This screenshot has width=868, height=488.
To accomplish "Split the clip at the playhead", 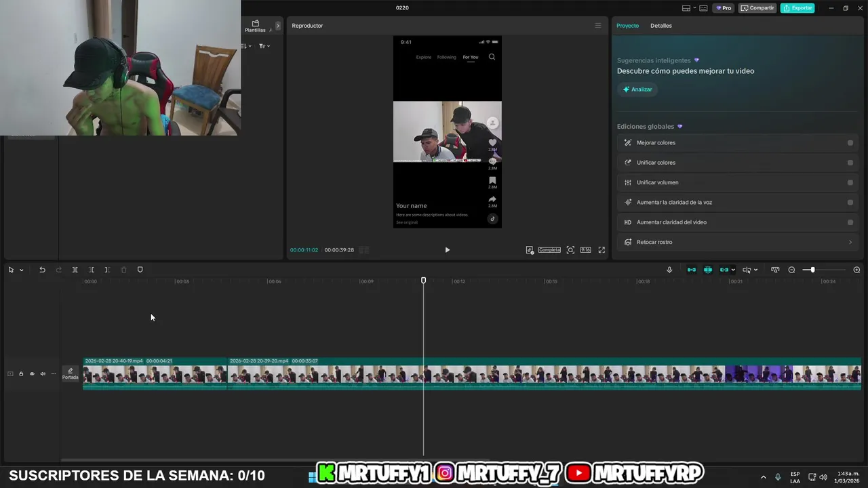I will tap(75, 270).
